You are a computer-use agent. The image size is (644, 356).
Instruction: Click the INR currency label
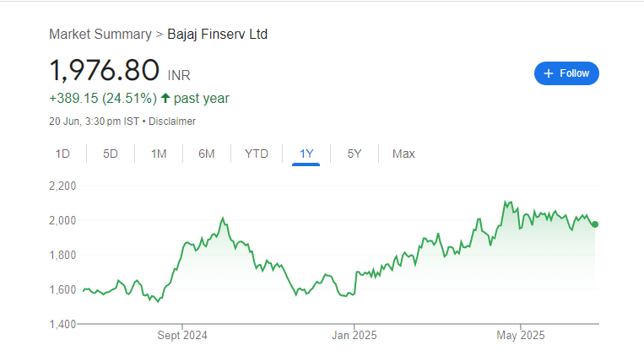[179, 76]
